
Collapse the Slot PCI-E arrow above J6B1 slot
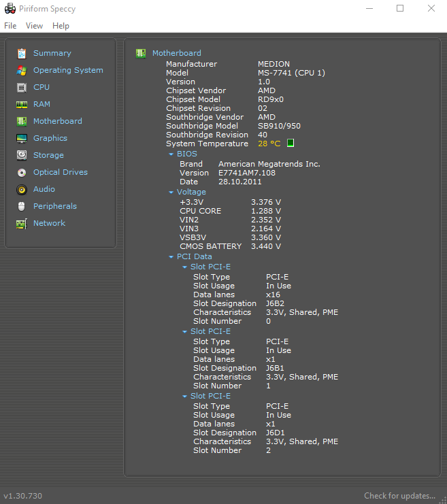(184, 332)
